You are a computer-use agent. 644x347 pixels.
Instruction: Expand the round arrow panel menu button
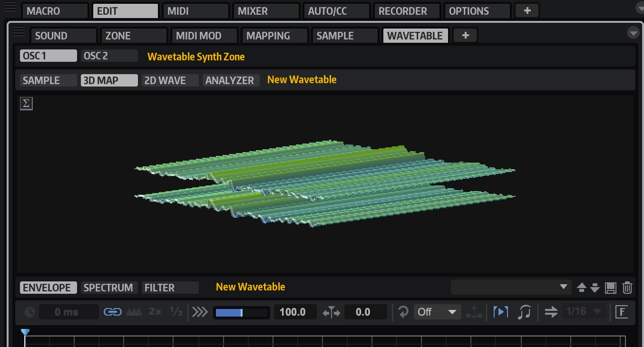633,33
